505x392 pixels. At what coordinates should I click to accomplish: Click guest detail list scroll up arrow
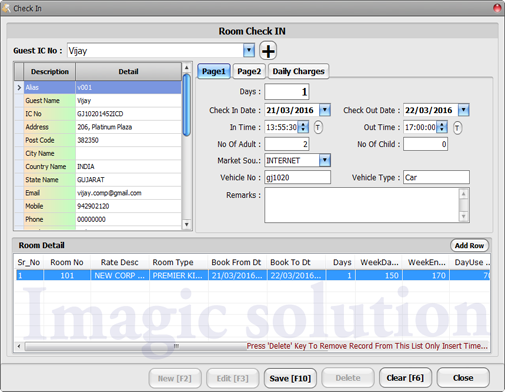187,68
